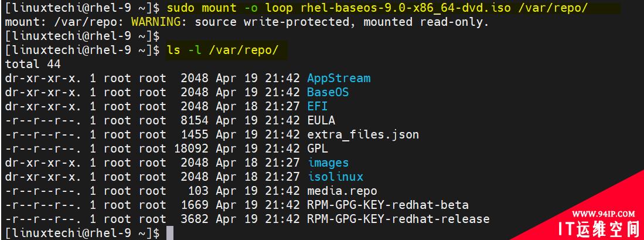
Task: Click the 1669 size value
Action: 195,205
